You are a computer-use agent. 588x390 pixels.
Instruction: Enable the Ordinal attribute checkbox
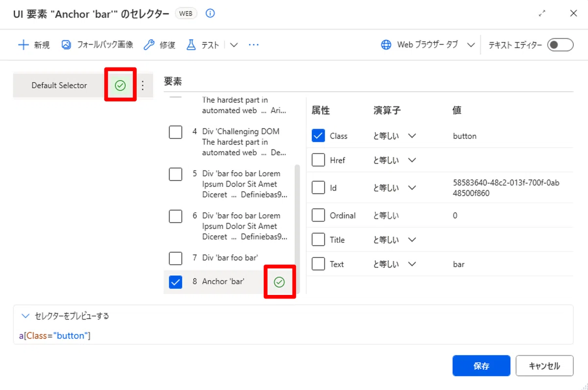318,215
